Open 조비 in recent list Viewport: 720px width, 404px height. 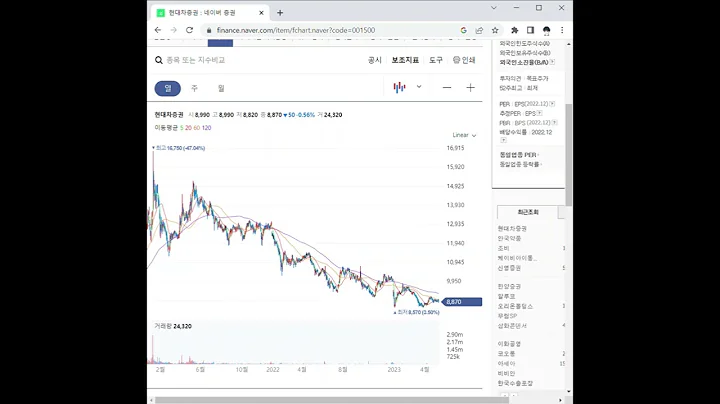[504, 248]
